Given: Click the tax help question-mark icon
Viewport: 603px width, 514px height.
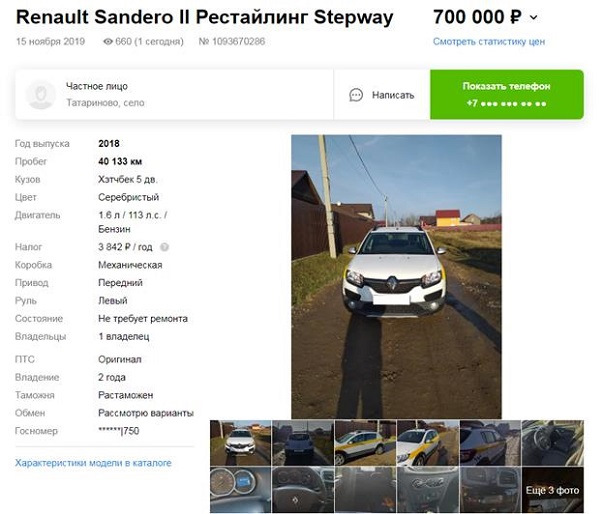Looking at the screenshot, I should 164,247.
